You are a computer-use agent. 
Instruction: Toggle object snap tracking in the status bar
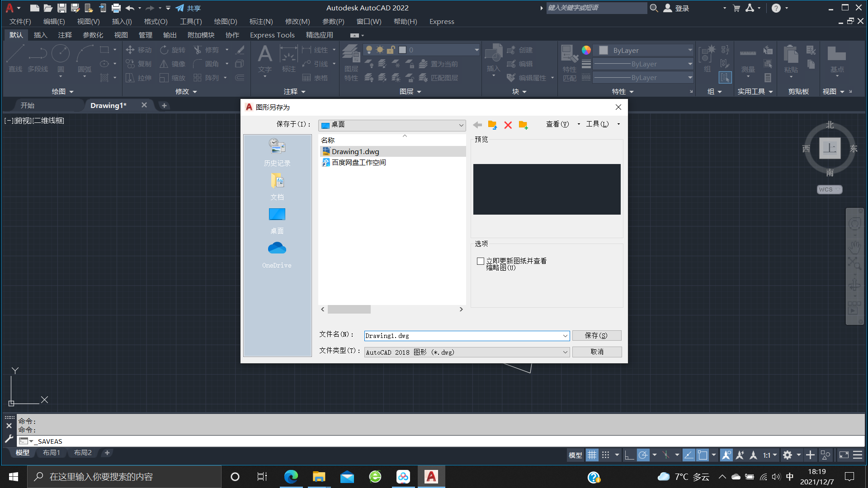pyautogui.click(x=689, y=455)
